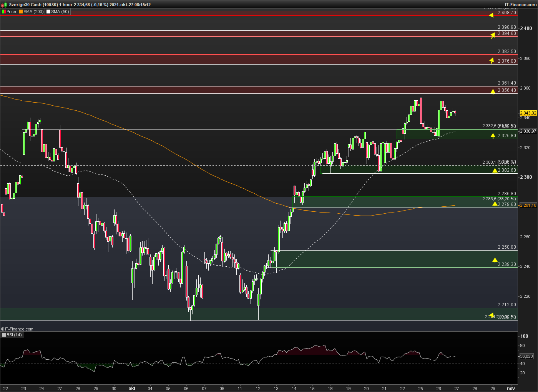Click the yellow arrow at level 2 302,60

point(495,171)
